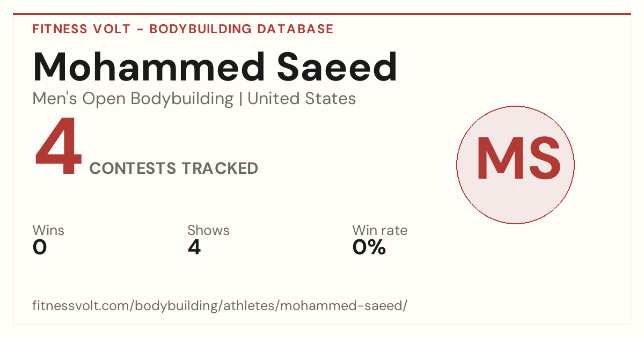Click the Shows value of 4
Screen dimensions: 644x338
[x=194, y=247]
